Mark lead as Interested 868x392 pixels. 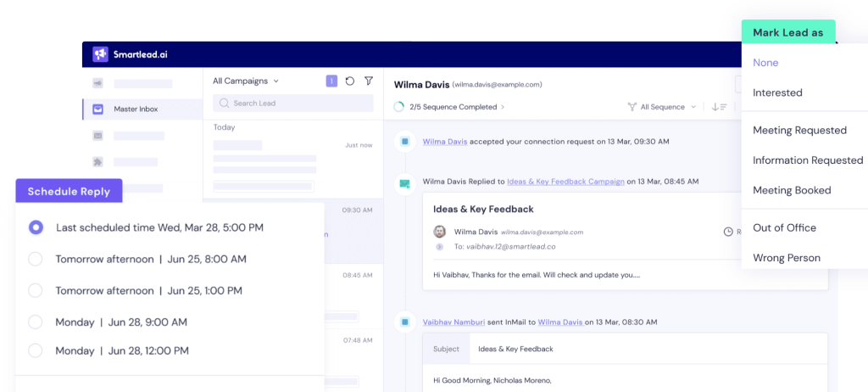pyautogui.click(x=777, y=92)
